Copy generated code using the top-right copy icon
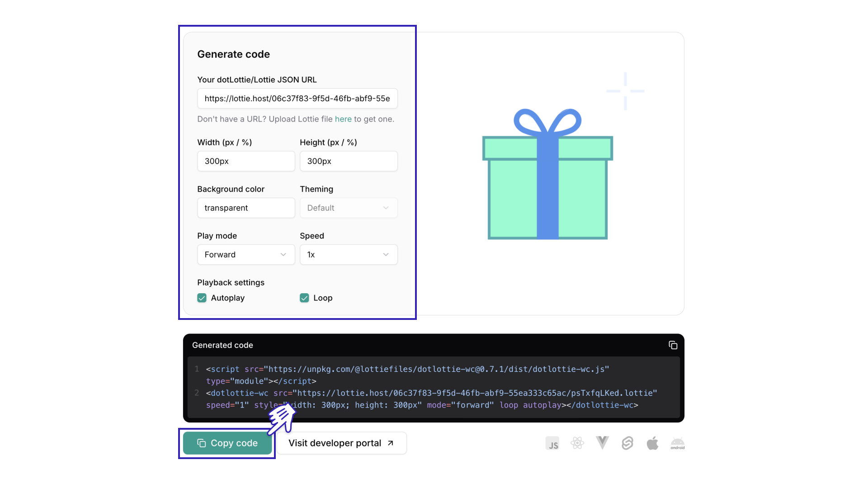This screenshot has height=488, width=868. click(673, 345)
